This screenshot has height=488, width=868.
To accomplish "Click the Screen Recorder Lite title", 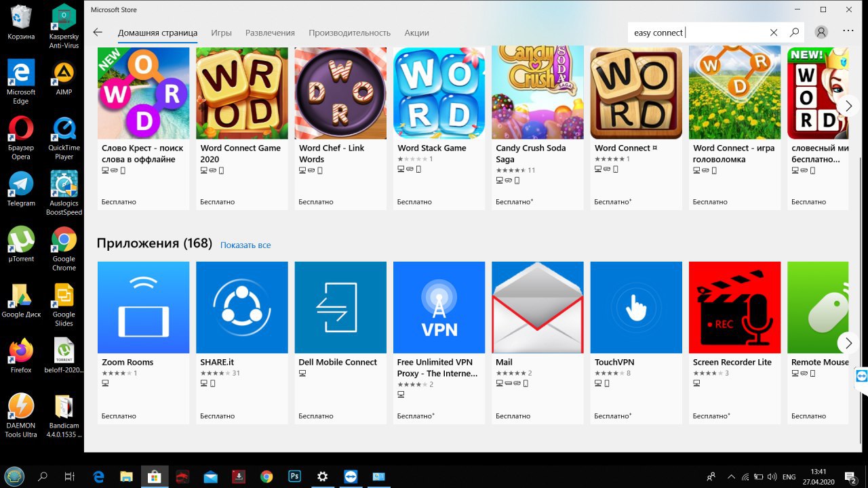I will coord(732,362).
